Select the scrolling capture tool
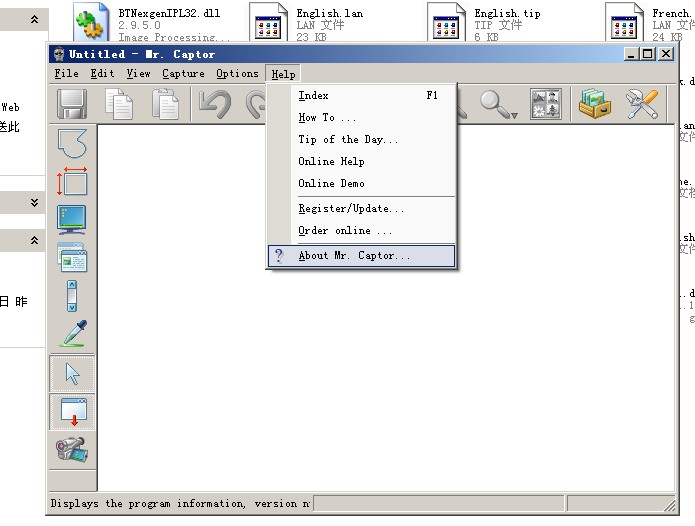Image resolution: width=695 pixels, height=526 pixels. click(72, 296)
